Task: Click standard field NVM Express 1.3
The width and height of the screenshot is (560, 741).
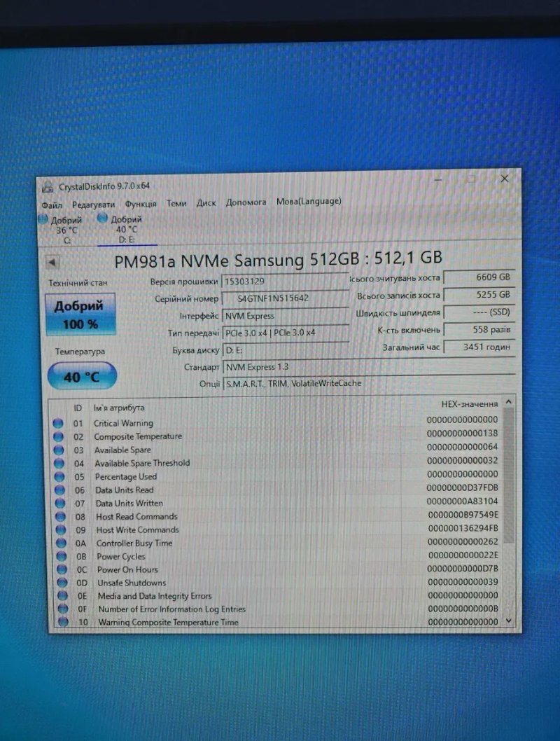Action: point(369,367)
